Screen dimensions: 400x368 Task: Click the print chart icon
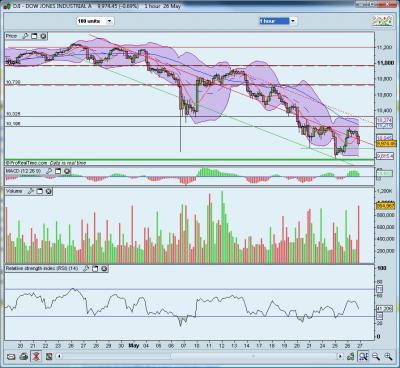pyautogui.click(x=24, y=357)
